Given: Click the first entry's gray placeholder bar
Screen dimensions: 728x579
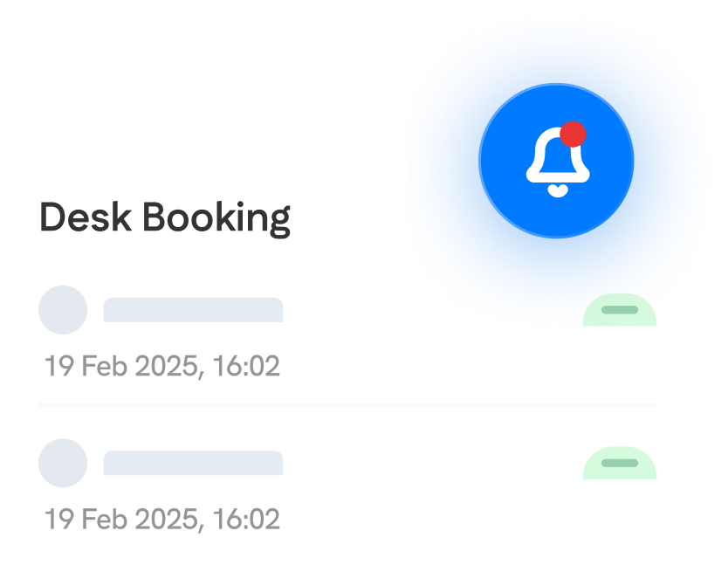Looking at the screenshot, I should click(x=194, y=310).
